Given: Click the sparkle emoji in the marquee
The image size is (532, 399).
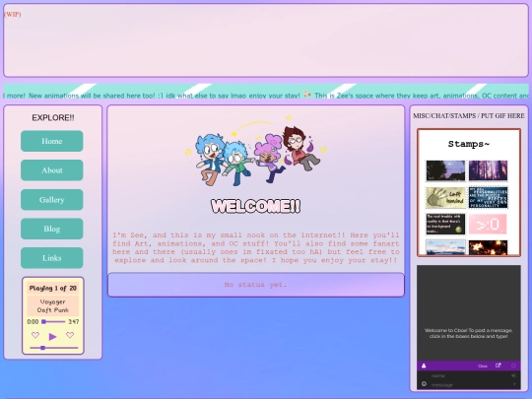Looking at the screenshot, I should [x=307, y=95].
